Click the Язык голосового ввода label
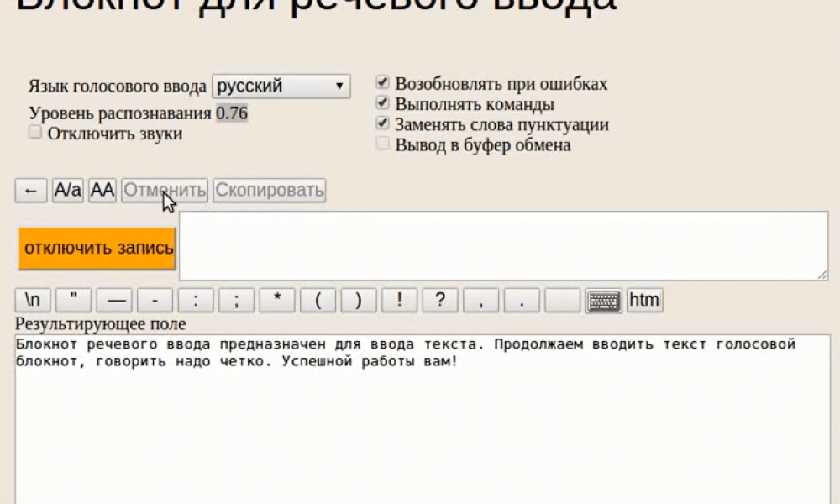Screen dimensions: 840x504 tap(118, 87)
